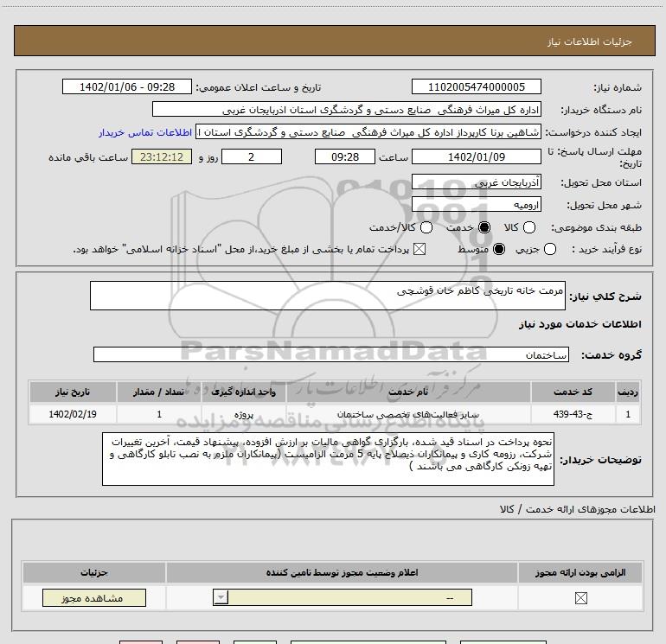Click the request creator field شاهین برنا
This screenshot has width=666, height=644.
click(368, 132)
